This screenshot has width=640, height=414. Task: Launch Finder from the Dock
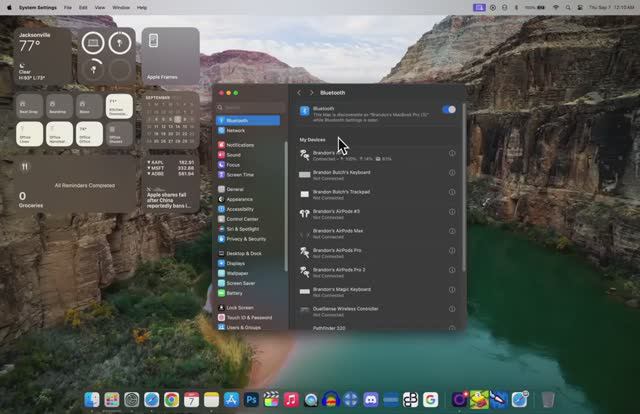pyautogui.click(x=91, y=400)
